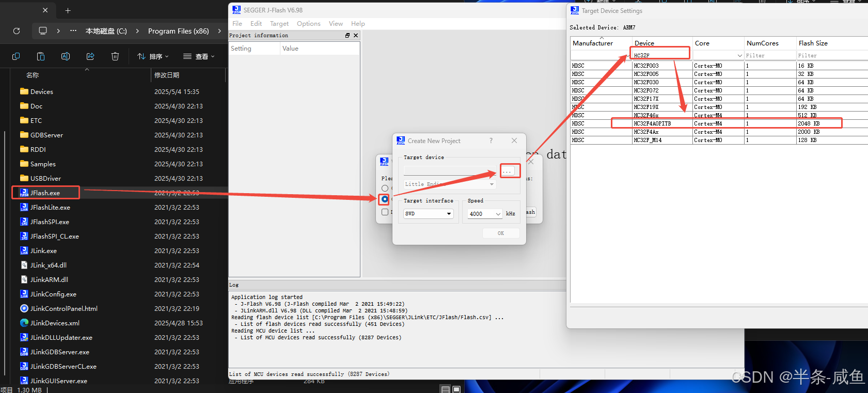Screen dimensions: 868x393
Task: Select the HC32F4A0PITB device row
Action: pos(719,123)
